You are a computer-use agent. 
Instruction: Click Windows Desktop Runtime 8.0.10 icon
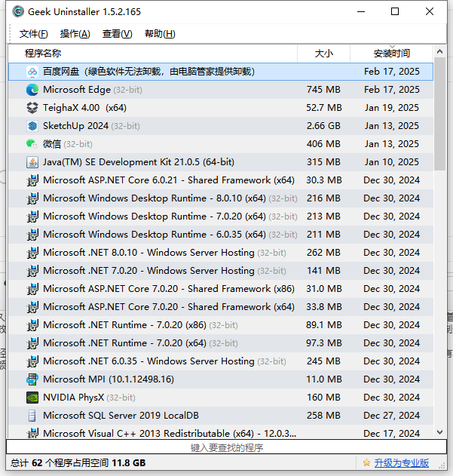pyautogui.click(x=32, y=198)
